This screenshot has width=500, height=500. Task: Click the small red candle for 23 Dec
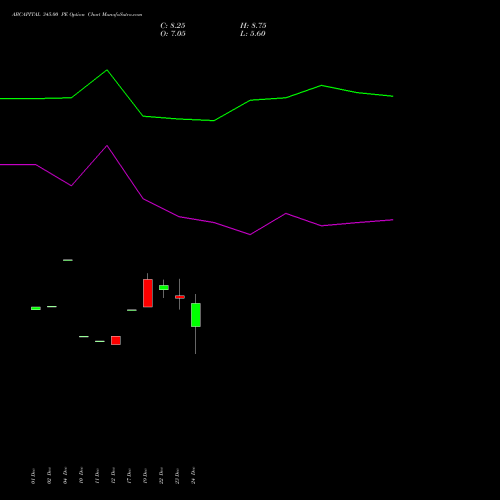[180, 297]
